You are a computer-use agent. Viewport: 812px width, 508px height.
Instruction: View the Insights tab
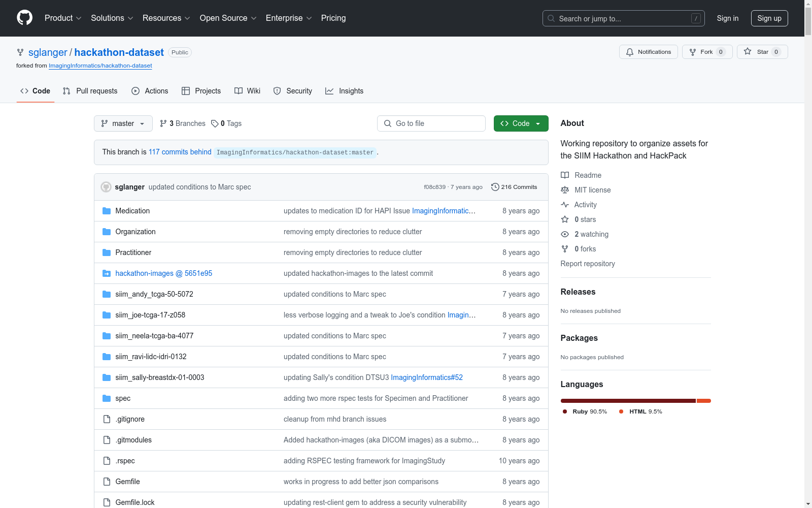point(345,91)
